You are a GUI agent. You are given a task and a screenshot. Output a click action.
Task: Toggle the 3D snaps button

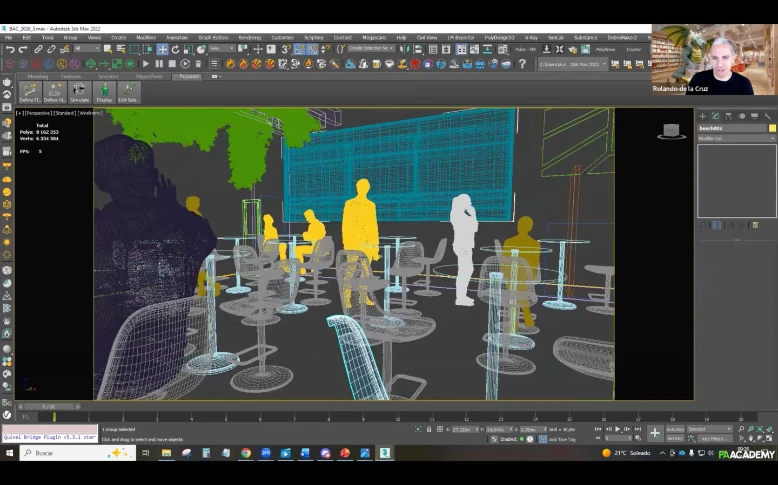click(x=286, y=49)
